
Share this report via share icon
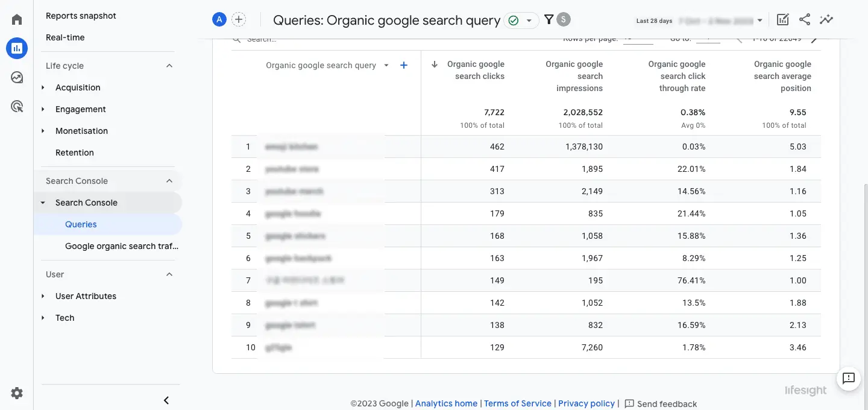pyautogui.click(x=805, y=19)
